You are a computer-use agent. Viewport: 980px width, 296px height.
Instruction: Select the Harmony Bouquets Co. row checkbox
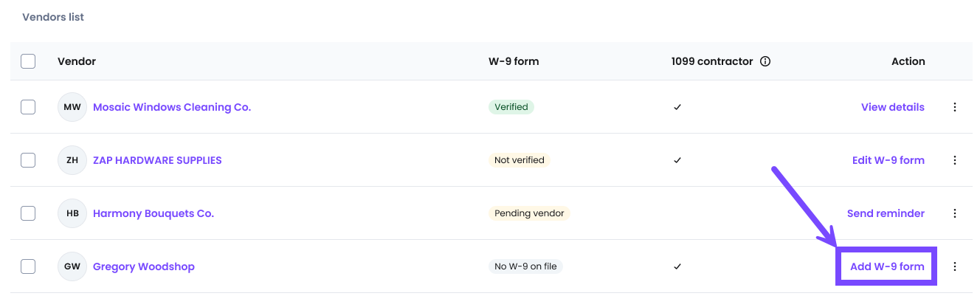point(28,213)
